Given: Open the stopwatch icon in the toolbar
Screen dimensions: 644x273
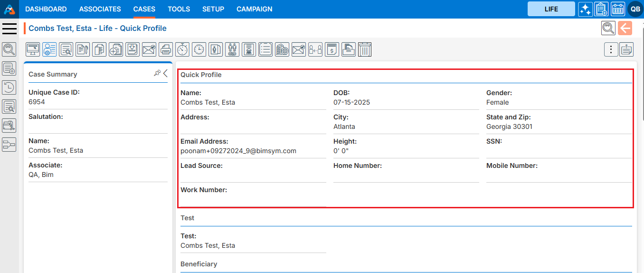Looking at the screenshot, I should tap(182, 49).
